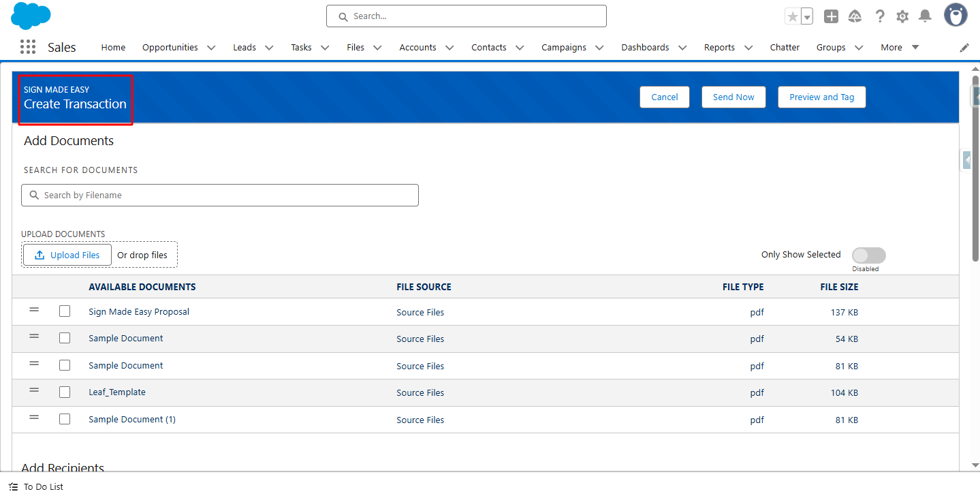This screenshot has width=980, height=498.
Task: Click the Favorites star icon
Action: 793,16
